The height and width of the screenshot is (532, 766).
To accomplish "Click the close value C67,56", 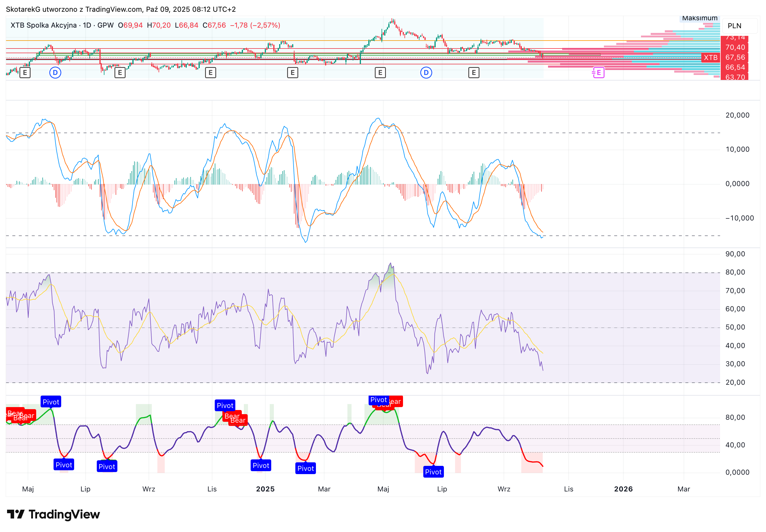I will (x=214, y=25).
